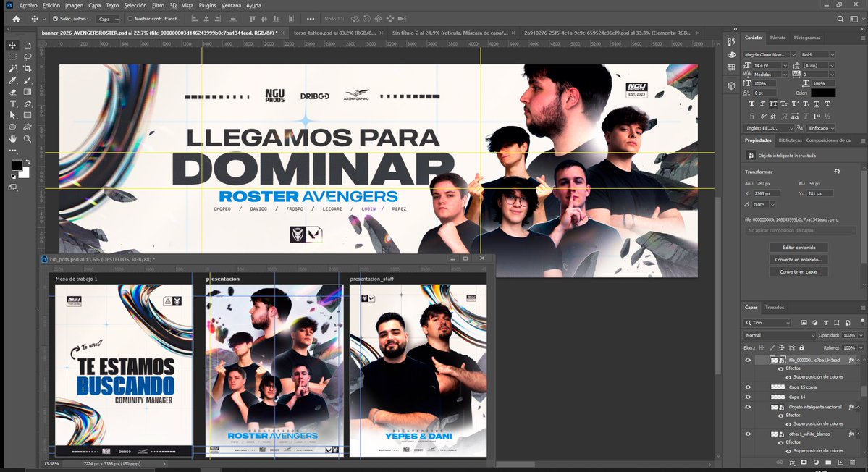Click the Editar contenido button
Viewport: 868px width, 472px height.
click(799, 248)
